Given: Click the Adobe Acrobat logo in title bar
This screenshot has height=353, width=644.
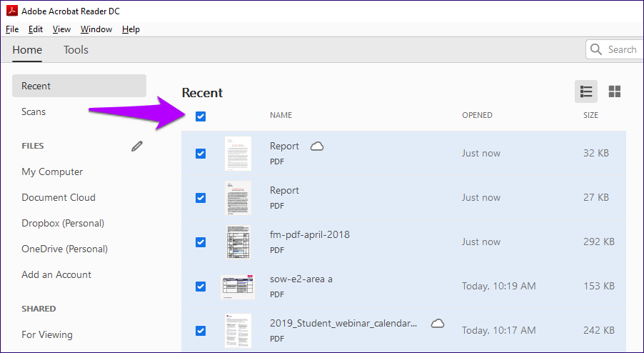Looking at the screenshot, I should tap(11, 11).
